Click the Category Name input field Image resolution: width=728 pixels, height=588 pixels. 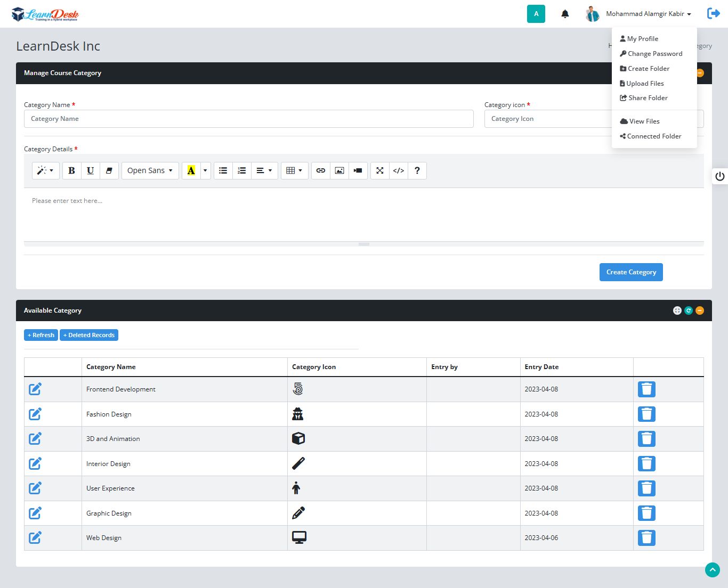point(248,119)
